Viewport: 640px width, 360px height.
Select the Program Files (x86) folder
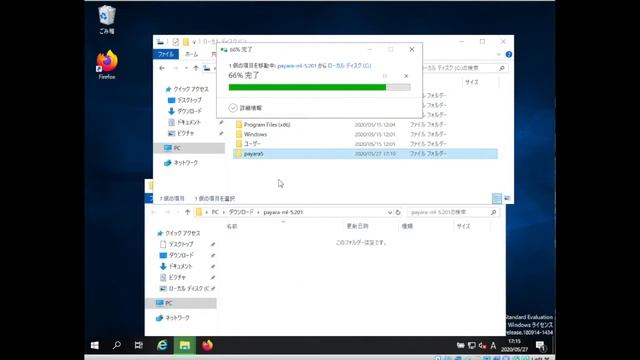point(365,124)
